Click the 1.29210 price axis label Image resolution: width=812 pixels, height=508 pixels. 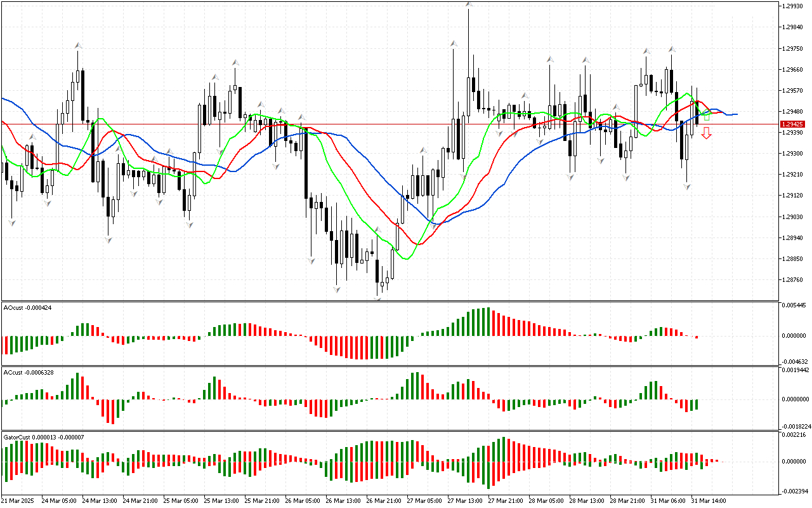(x=792, y=175)
